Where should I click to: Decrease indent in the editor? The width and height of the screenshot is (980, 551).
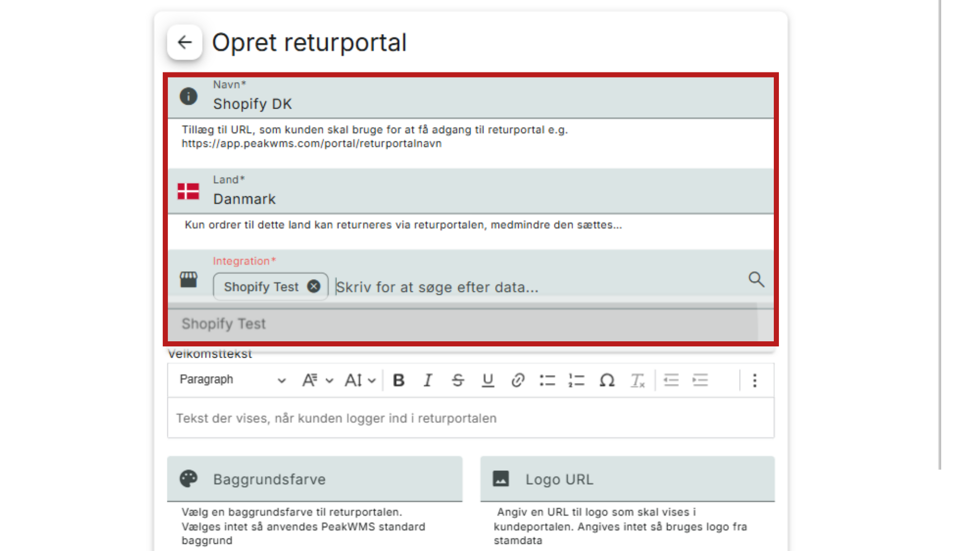[671, 380]
